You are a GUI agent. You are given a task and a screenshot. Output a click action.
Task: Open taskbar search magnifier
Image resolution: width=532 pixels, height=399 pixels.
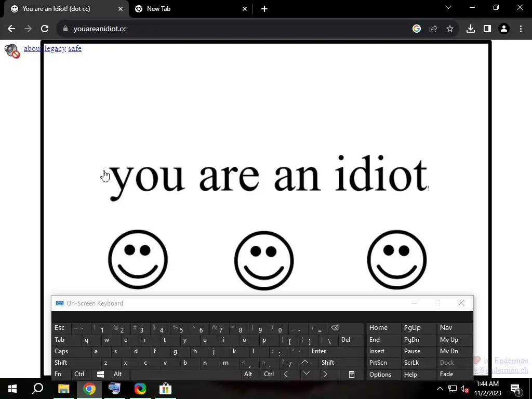tap(37, 389)
